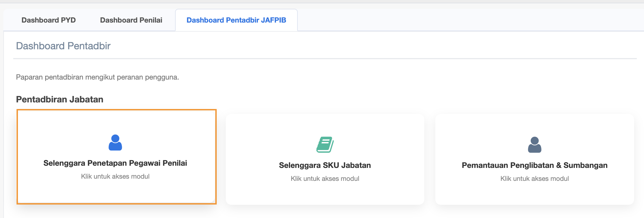Click the divider line below Dashboard Pentadbir heading

(325, 58)
